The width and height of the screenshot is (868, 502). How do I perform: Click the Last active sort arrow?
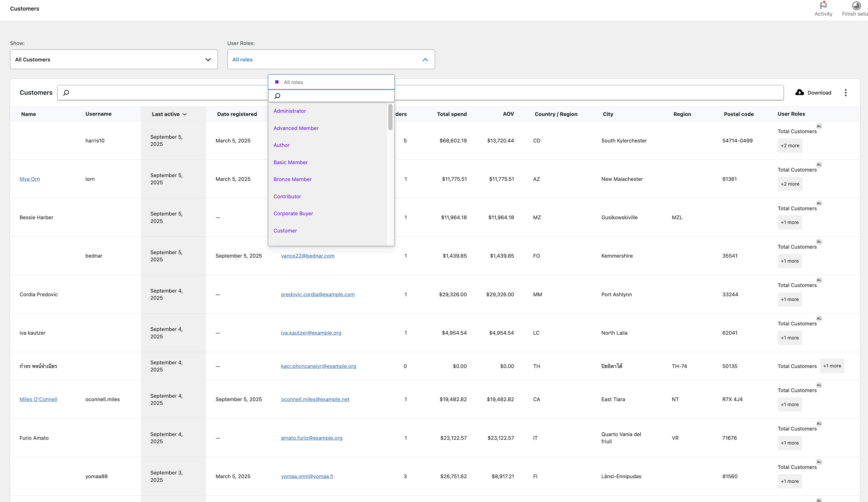tap(185, 114)
